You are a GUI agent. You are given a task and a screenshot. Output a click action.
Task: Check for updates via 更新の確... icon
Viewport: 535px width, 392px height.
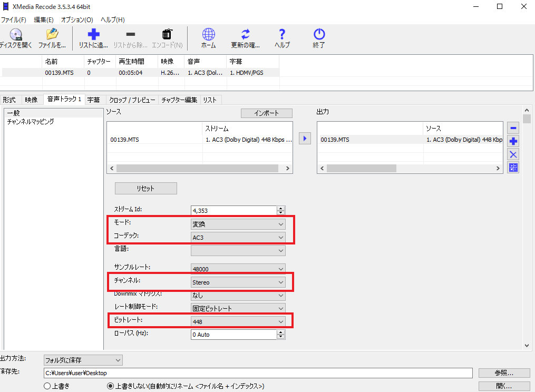pos(245,38)
